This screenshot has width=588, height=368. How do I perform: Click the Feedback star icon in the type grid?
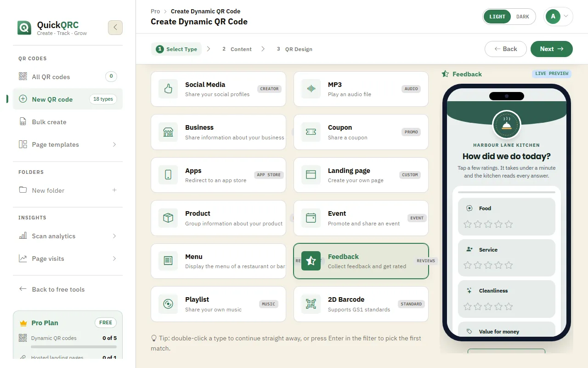coord(311,261)
